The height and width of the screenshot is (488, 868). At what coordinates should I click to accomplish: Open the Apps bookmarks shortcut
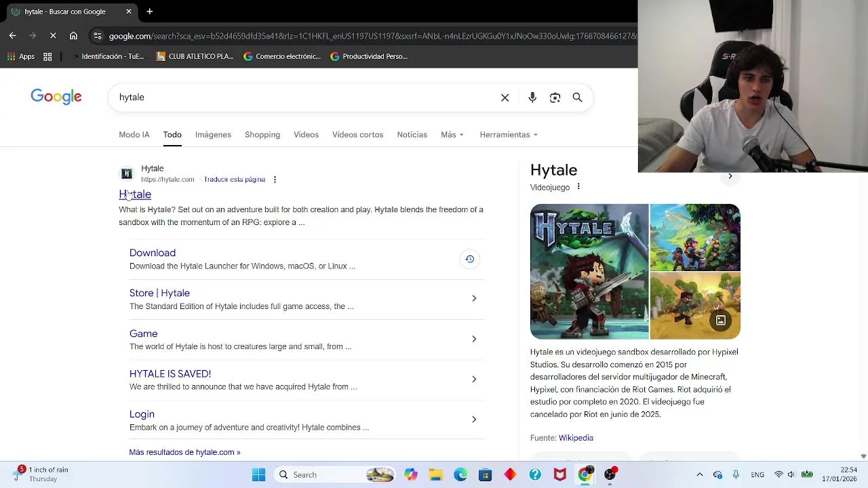click(20, 56)
